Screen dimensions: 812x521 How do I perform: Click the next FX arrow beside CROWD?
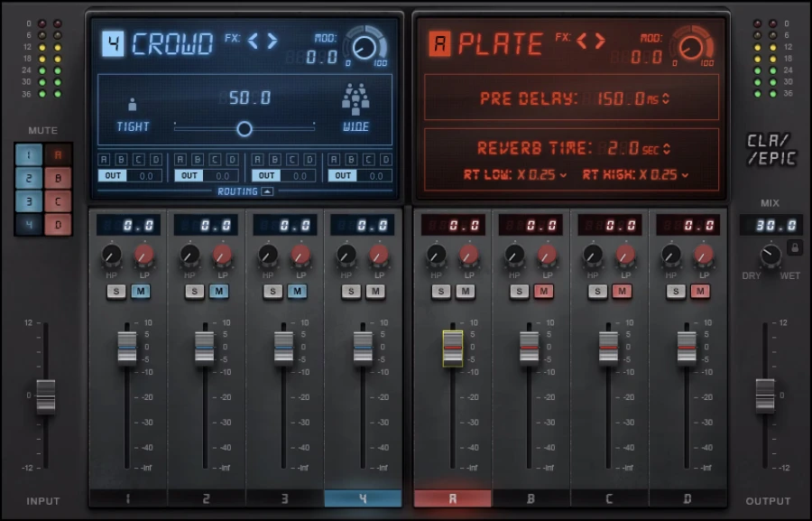(x=272, y=41)
